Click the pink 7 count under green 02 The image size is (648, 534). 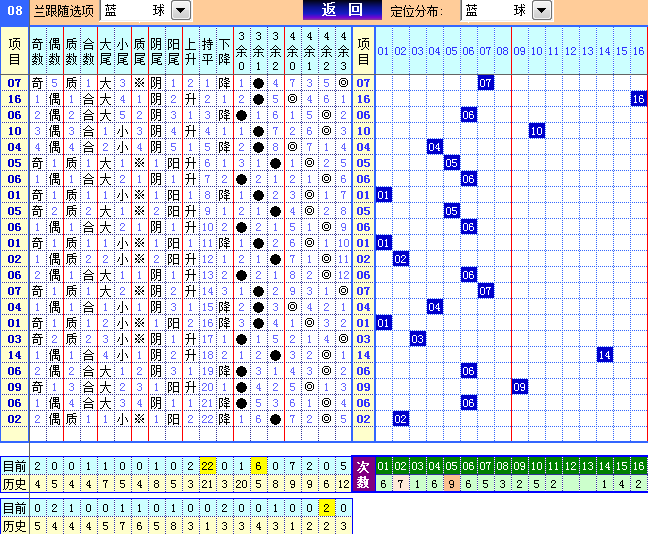(400, 484)
